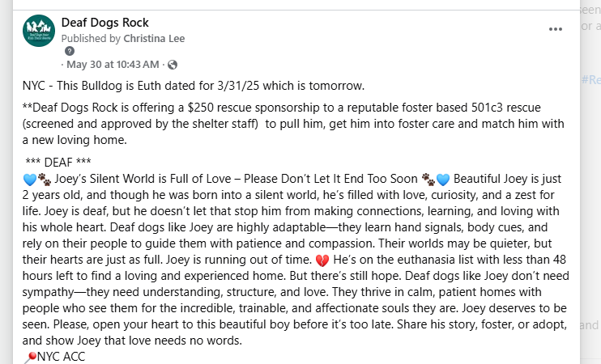Click the question mark info icon
This screenshot has height=364, width=601.
[x=70, y=51]
